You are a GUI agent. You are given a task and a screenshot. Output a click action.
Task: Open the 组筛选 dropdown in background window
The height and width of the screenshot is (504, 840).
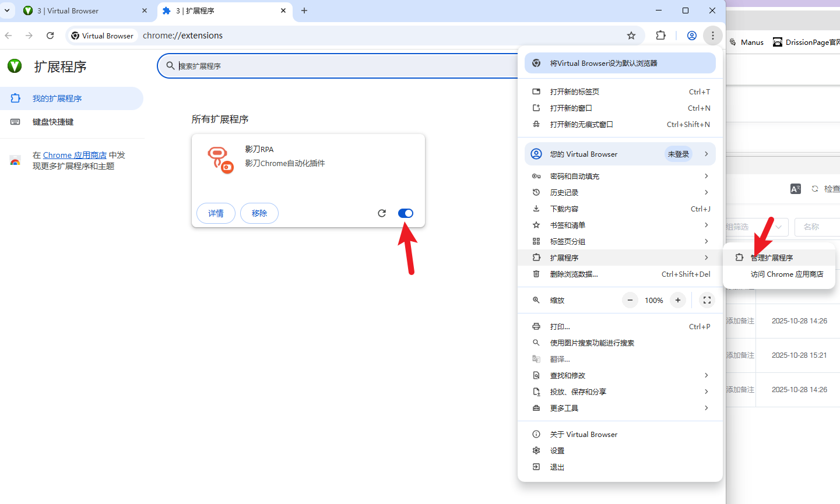coord(757,227)
